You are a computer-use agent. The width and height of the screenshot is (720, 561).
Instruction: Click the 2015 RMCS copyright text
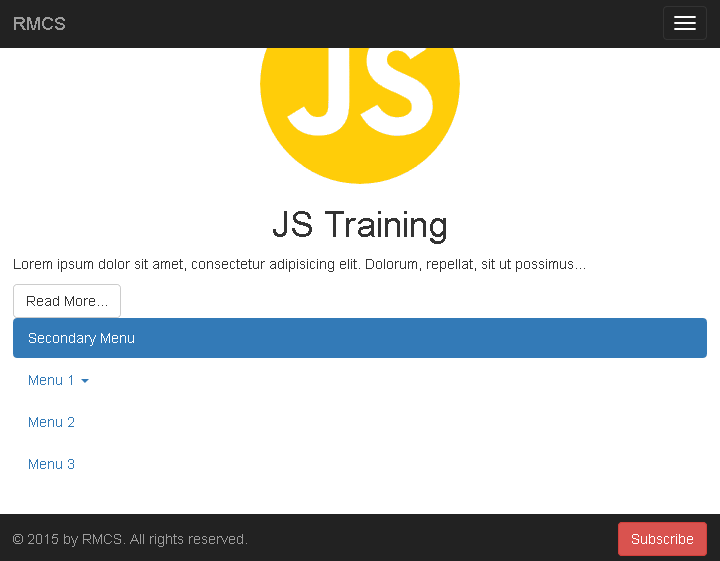coord(130,539)
